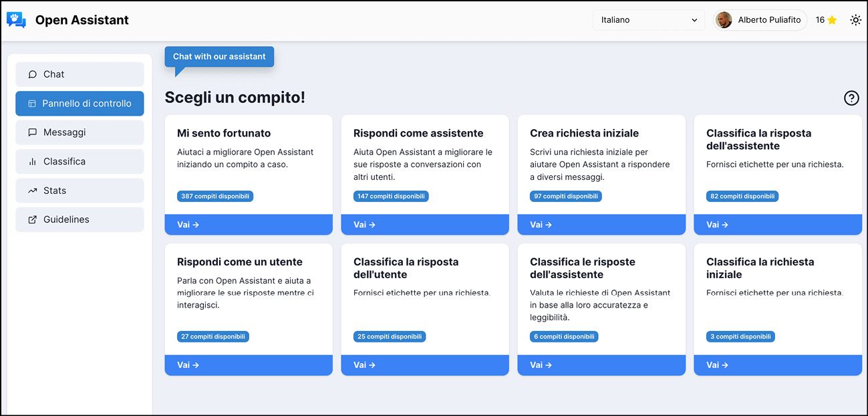Click the 25 compiti disponibili badge
This screenshot has height=416, width=868.
pos(390,337)
